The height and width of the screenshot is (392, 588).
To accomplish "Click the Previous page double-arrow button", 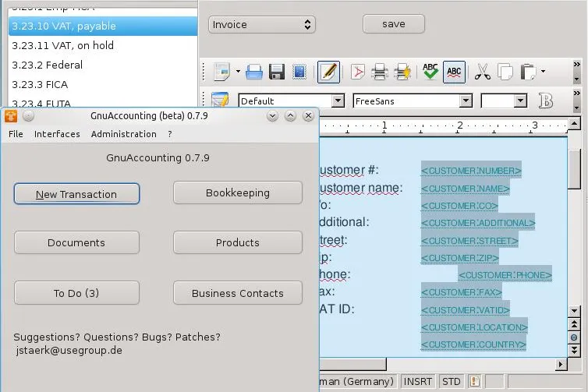I will 574,324.
